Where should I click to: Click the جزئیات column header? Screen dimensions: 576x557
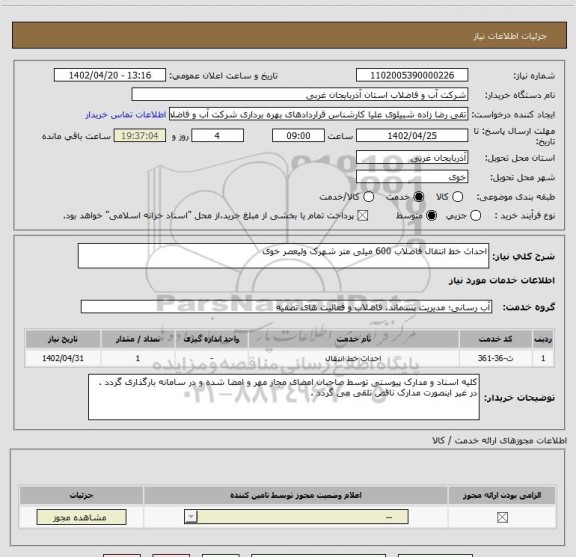tap(82, 495)
